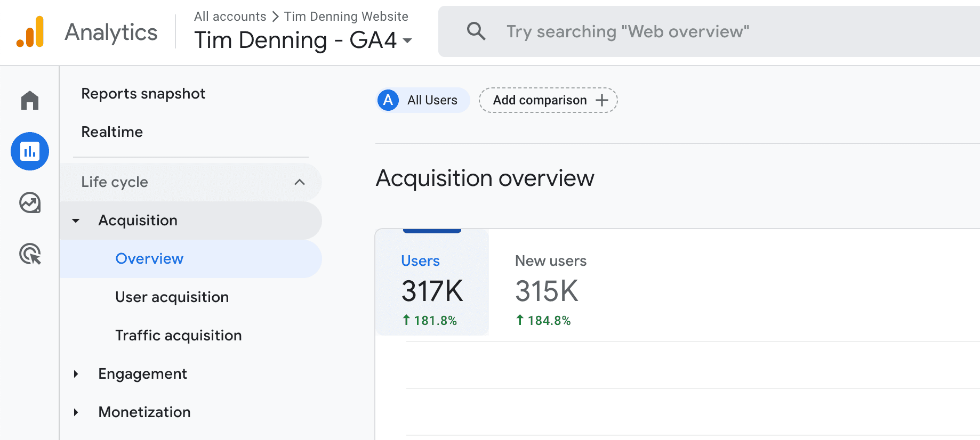Viewport: 980px width, 440px height.
Task: Click the blue A badge for All Users
Action: click(388, 100)
